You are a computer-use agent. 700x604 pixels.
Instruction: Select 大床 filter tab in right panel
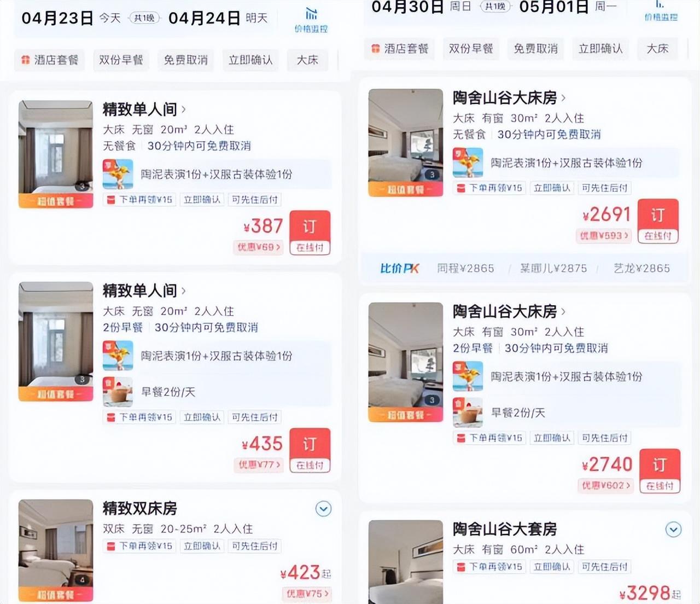pos(657,49)
